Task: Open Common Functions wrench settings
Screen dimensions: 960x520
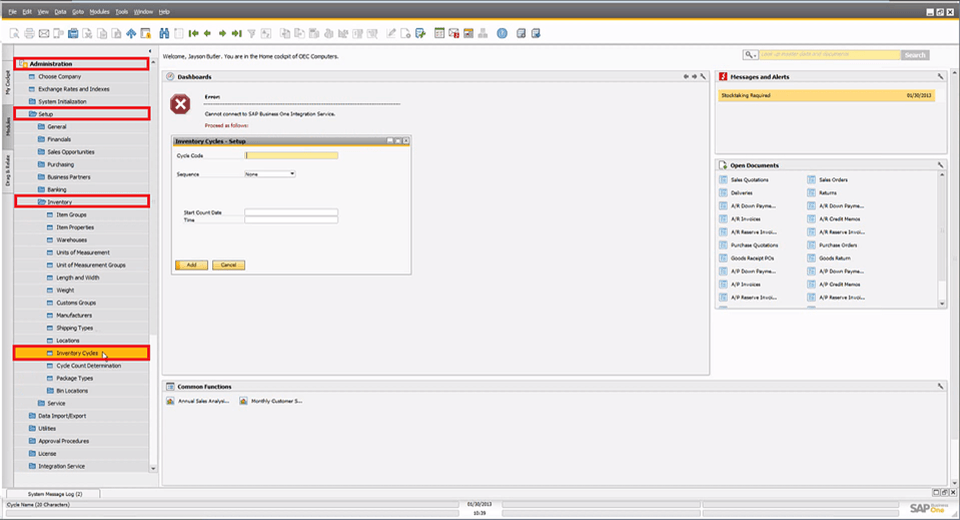Action: click(x=940, y=386)
